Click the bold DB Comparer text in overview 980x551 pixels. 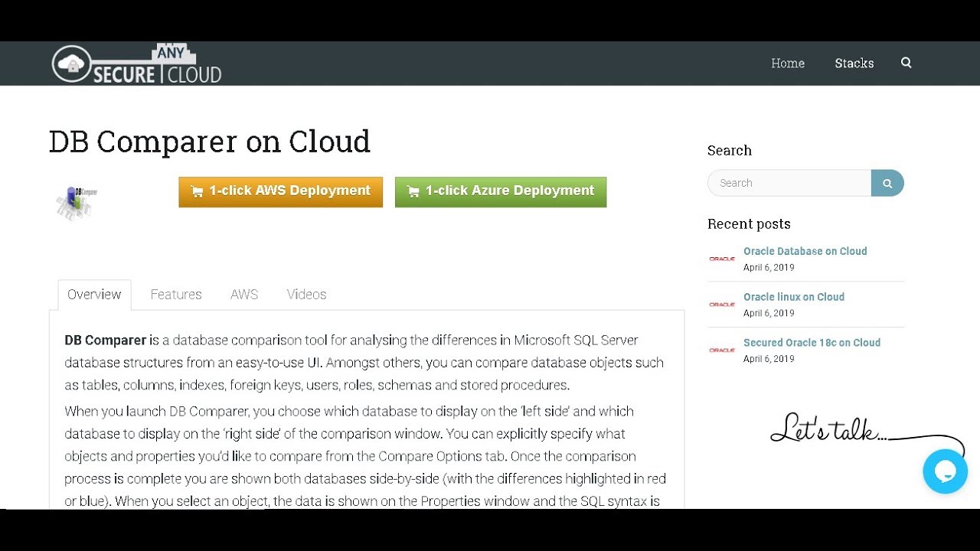point(105,340)
